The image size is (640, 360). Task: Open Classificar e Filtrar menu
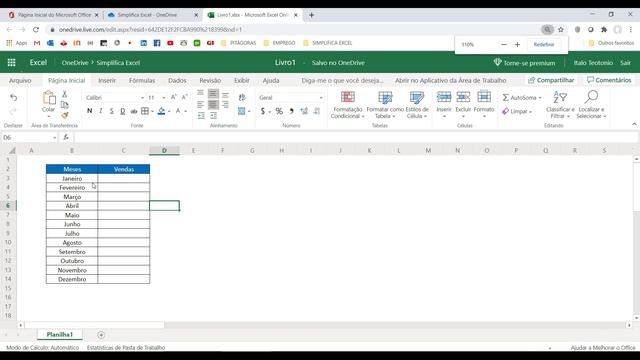[x=560, y=105]
